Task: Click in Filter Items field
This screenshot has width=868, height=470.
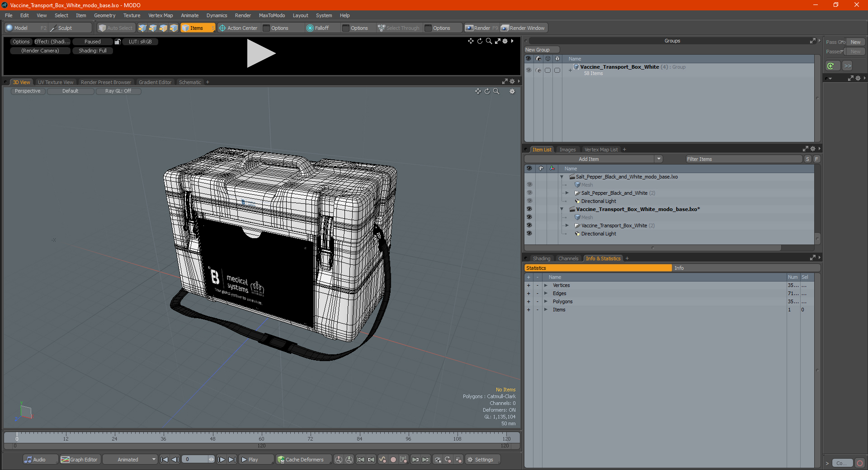Action: [744, 159]
